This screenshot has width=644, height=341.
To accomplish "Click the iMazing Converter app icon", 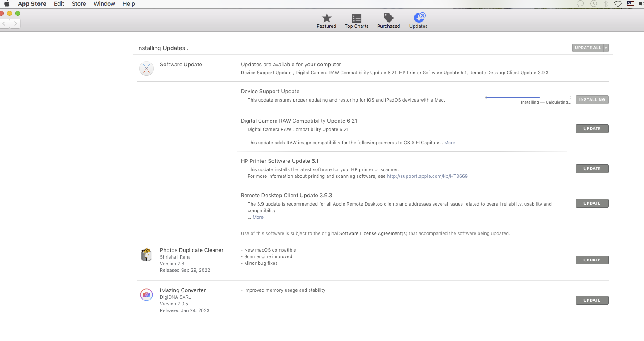I will pos(146,295).
